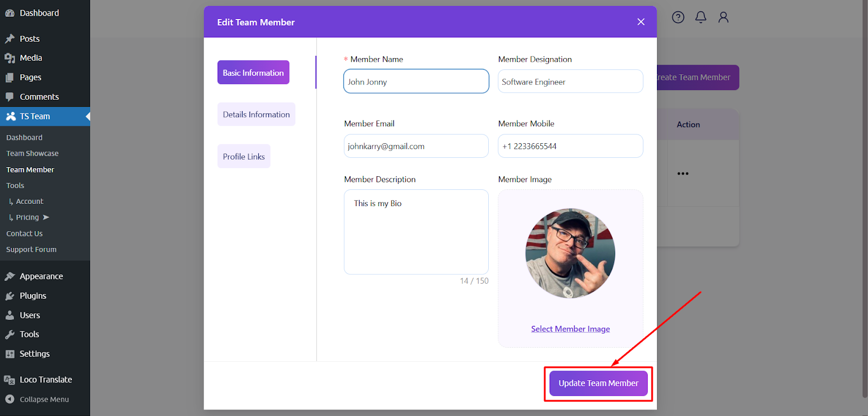Click the Plugins icon in sidebar

click(x=10, y=296)
